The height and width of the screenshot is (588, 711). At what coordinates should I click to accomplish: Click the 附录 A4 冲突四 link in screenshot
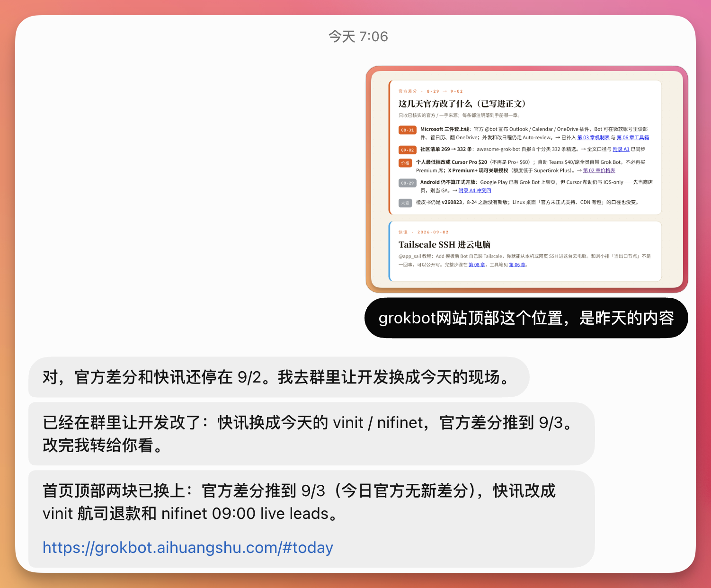click(475, 191)
